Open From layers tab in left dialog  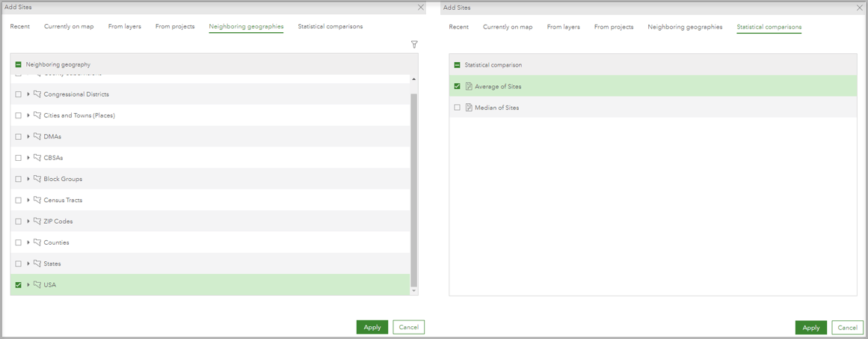(125, 27)
